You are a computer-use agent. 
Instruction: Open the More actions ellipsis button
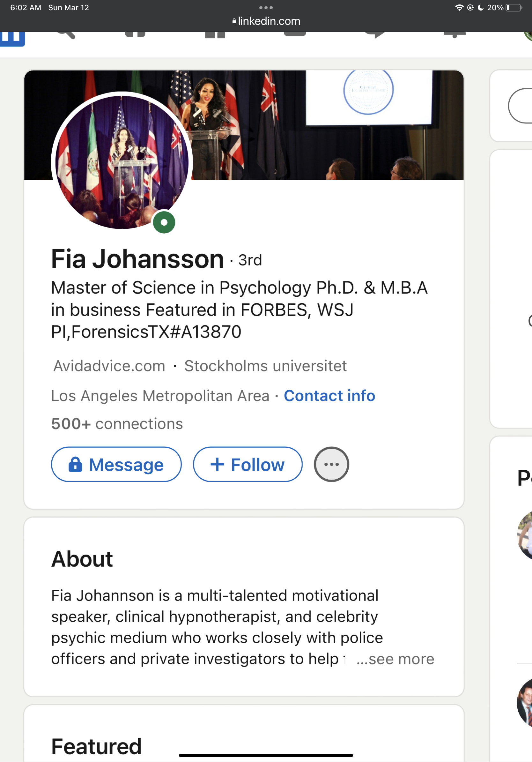pos(331,464)
